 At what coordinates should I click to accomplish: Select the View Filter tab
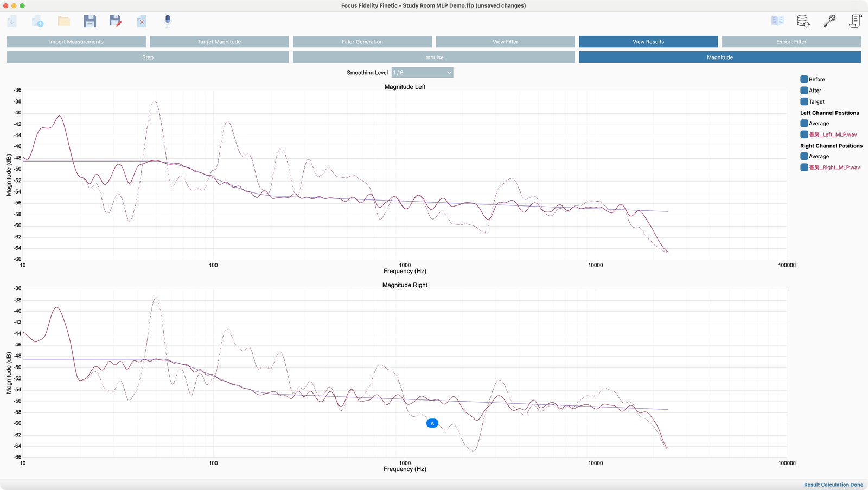point(505,42)
